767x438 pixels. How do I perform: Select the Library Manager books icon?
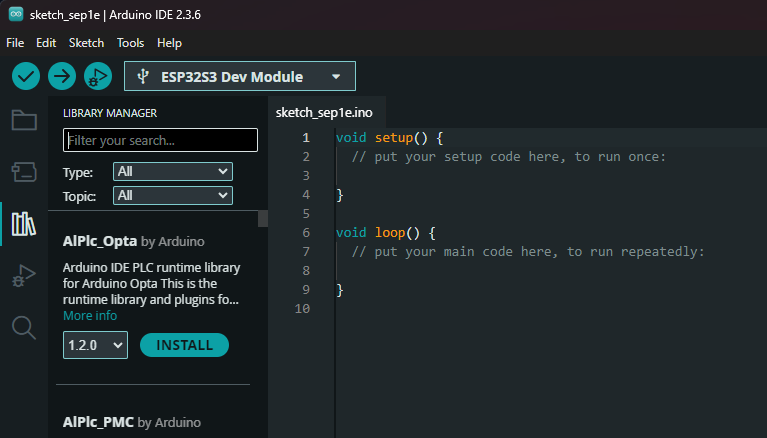24,224
